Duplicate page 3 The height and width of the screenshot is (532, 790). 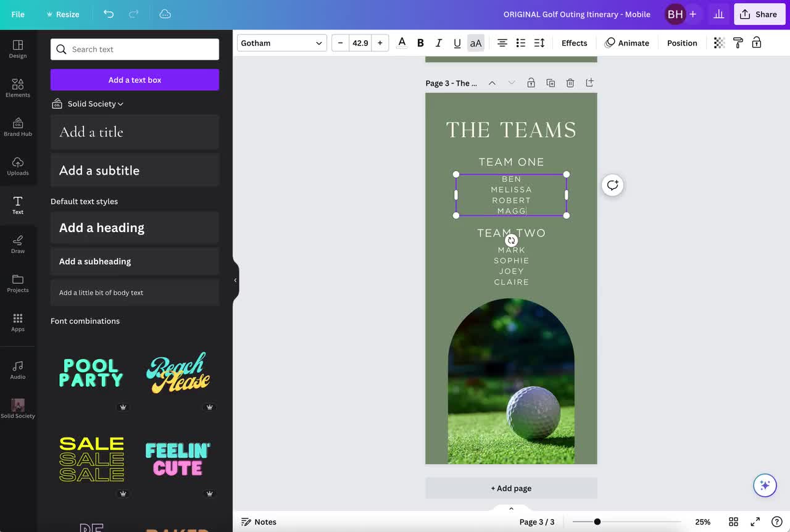(551, 83)
